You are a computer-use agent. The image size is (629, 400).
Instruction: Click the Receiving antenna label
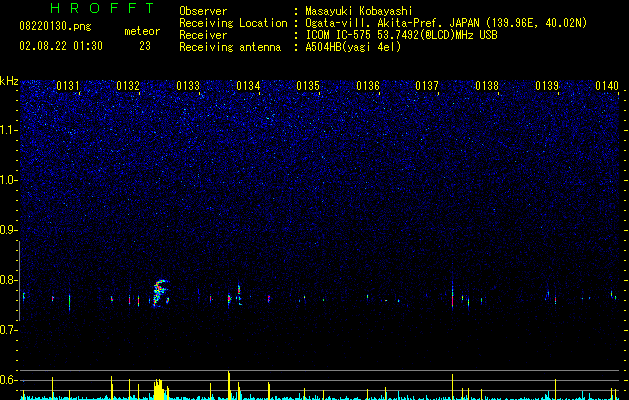coord(230,47)
